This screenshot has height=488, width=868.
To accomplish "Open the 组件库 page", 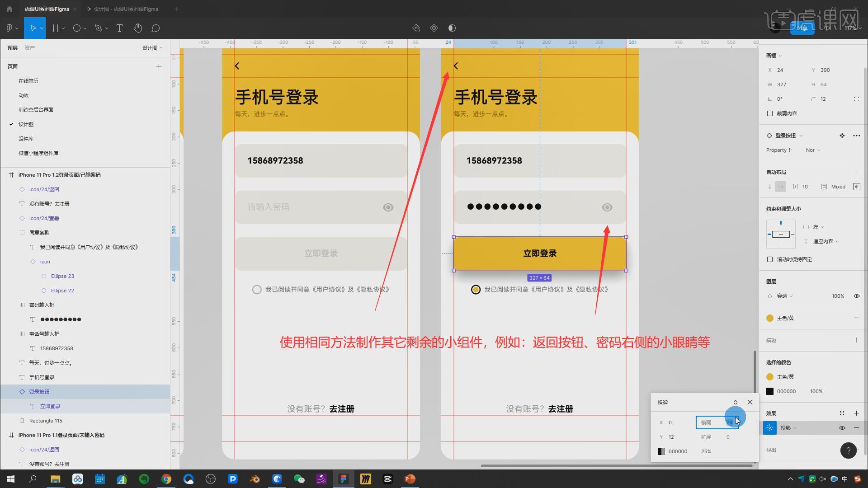I will pos(26,139).
